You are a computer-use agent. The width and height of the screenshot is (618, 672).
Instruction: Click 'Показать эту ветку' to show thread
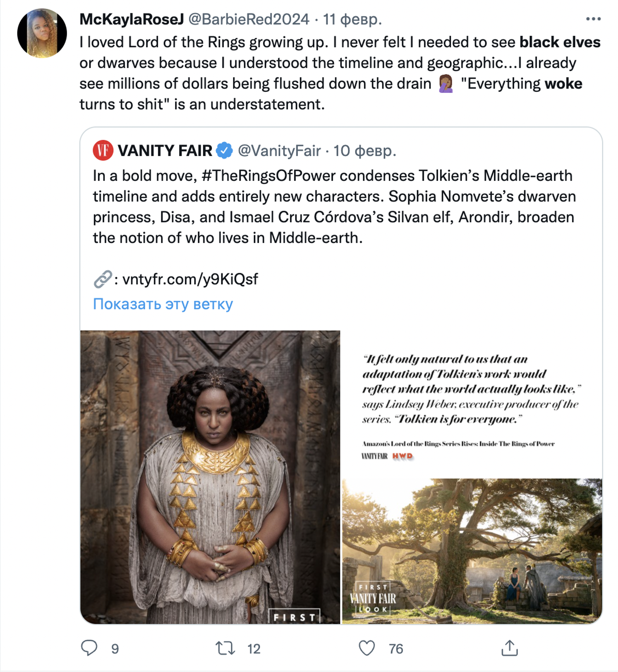163,304
